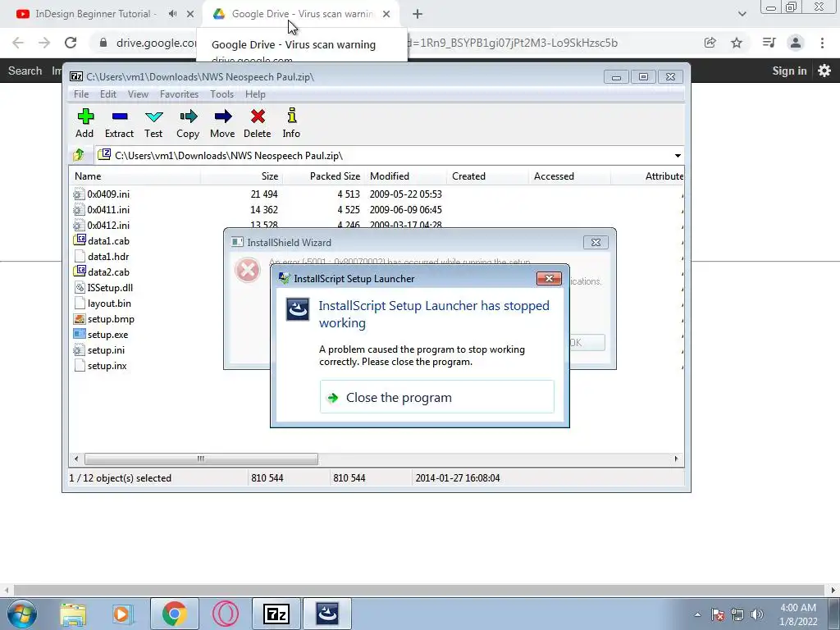Click the share page icon in address bar
Image resolution: width=840 pixels, height=630 pixels.
(x=710, y=43)
